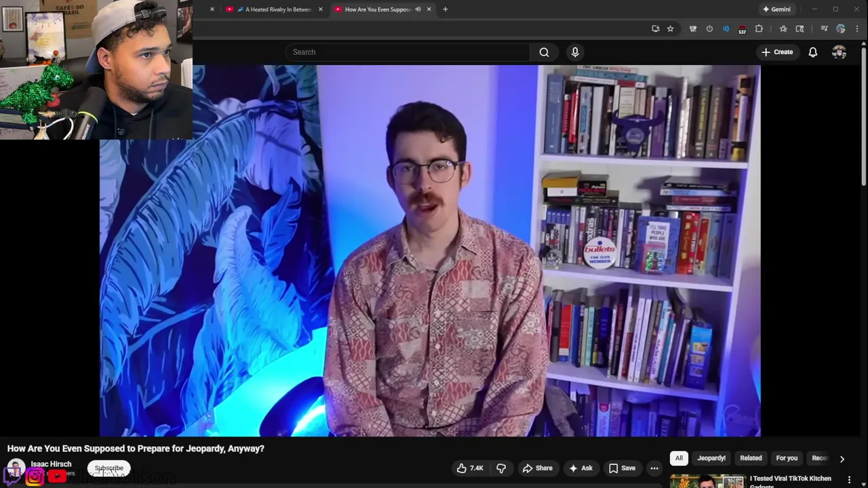Click into the YouTube Search field
Image resolution: width=868 pixels, height=488 pixels.
click(x=408, y=52)
